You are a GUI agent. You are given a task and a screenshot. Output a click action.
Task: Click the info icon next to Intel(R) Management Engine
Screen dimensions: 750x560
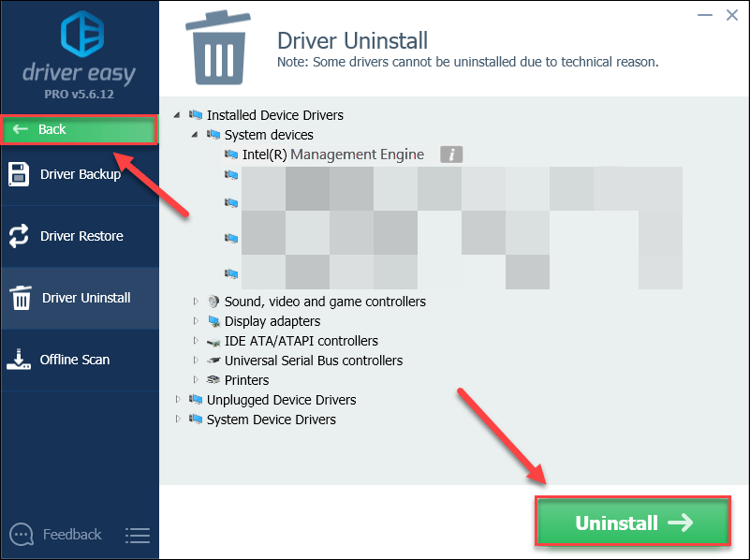click(x=451, y=155)
